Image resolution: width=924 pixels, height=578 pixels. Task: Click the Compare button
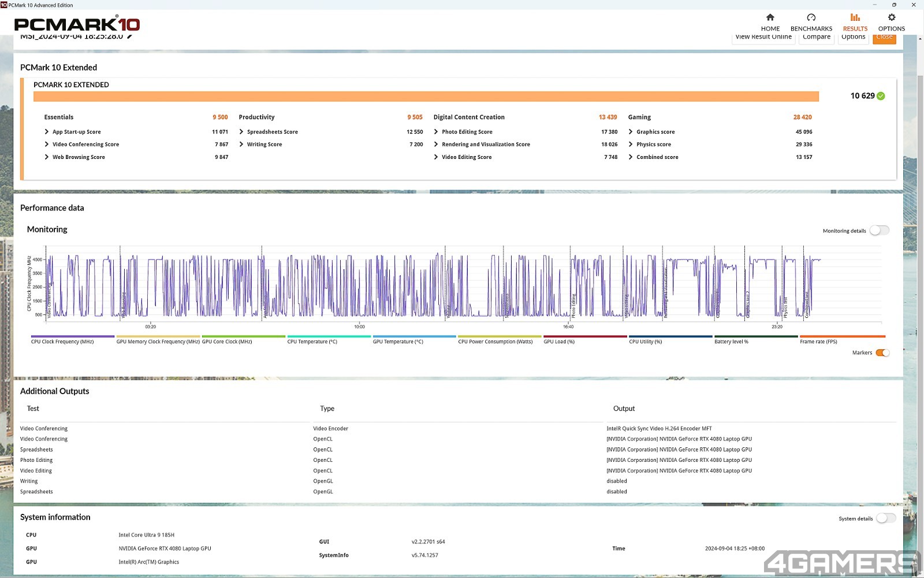click(817, 38)
